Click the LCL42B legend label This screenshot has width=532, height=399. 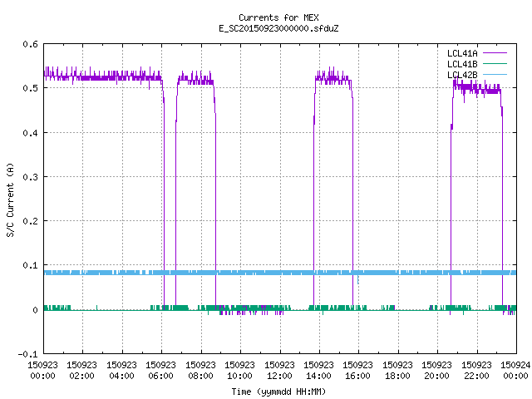coord(462,75)
